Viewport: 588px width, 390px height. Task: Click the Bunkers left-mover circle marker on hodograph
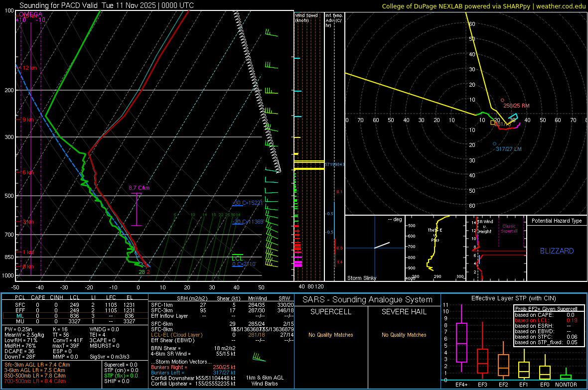pyautogui.click(x=494, y=143)
